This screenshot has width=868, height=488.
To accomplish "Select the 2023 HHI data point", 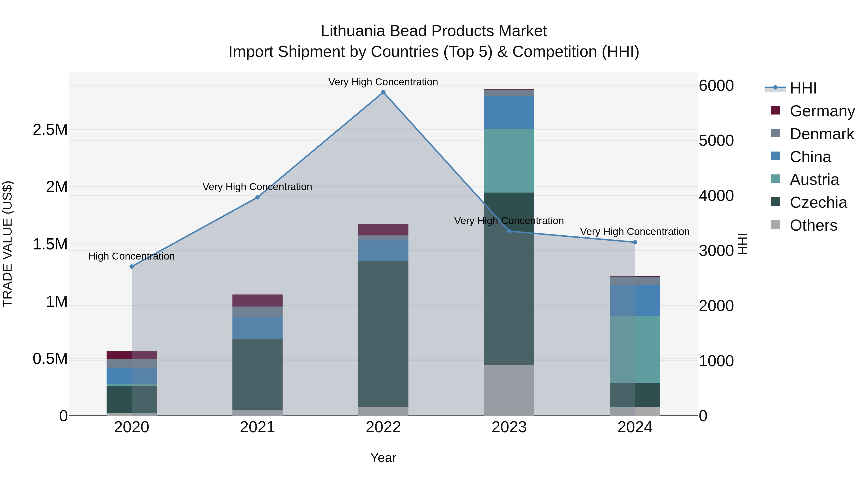I will click(509, 231).
